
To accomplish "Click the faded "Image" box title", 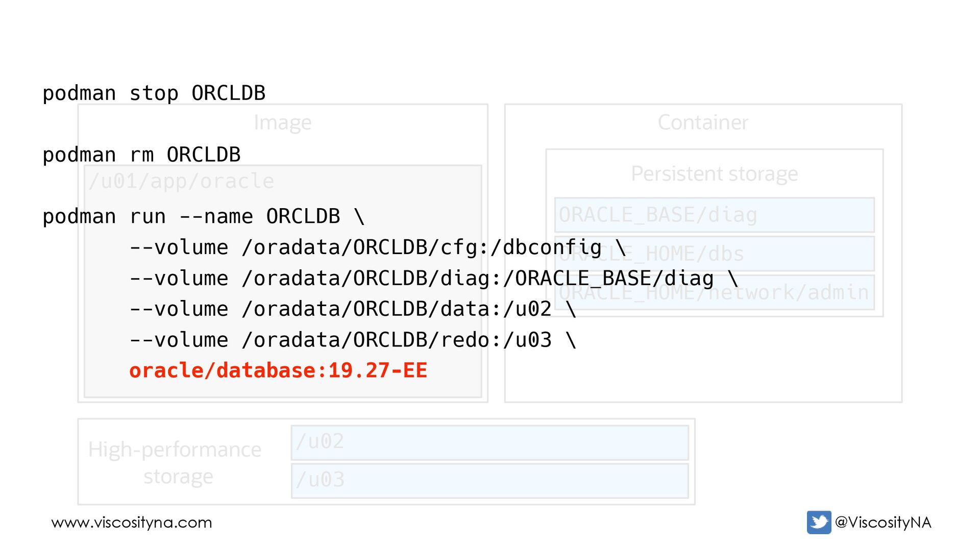I will pos(282,122).
